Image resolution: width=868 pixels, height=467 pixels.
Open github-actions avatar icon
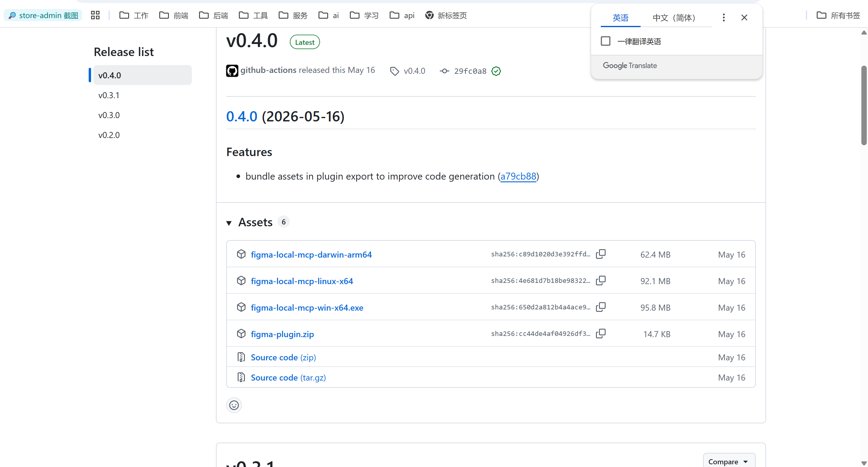tap(232, 71)
